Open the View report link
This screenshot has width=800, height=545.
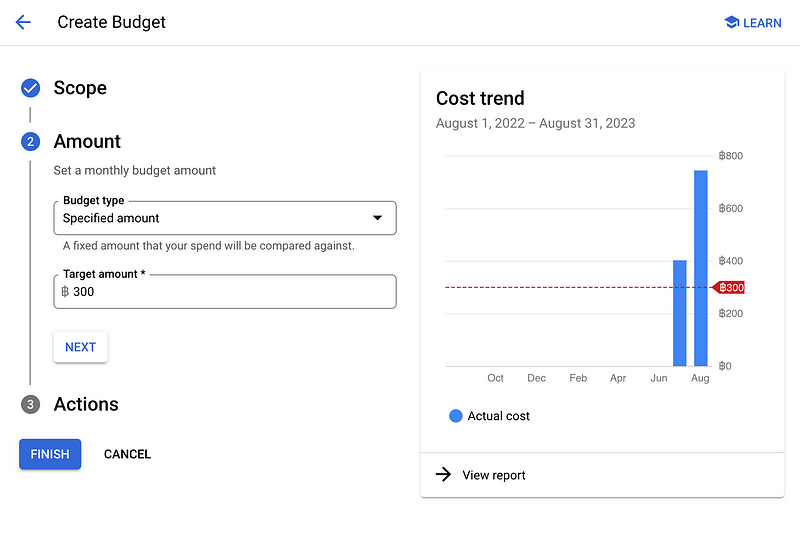pos(494,475)
